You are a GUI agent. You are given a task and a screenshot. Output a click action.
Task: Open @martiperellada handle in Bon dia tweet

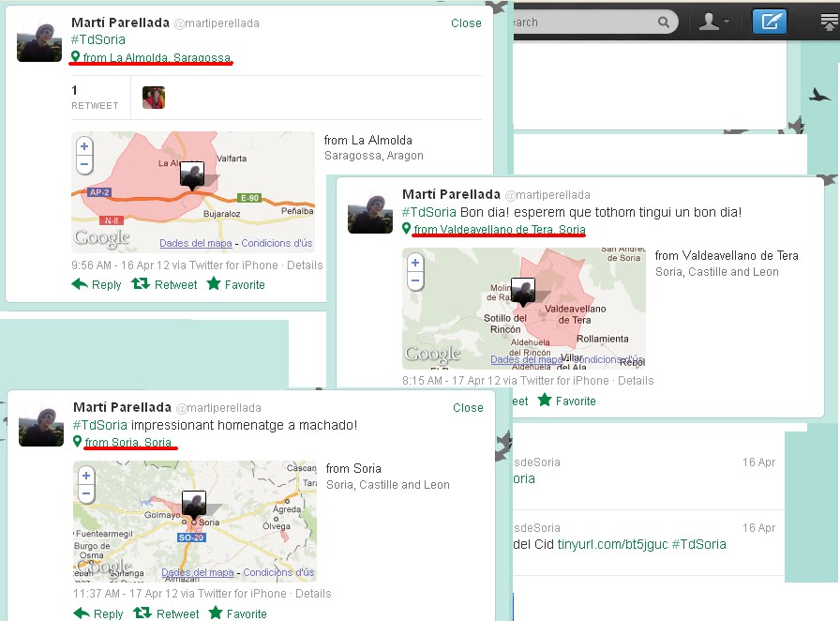click(547, 195)
